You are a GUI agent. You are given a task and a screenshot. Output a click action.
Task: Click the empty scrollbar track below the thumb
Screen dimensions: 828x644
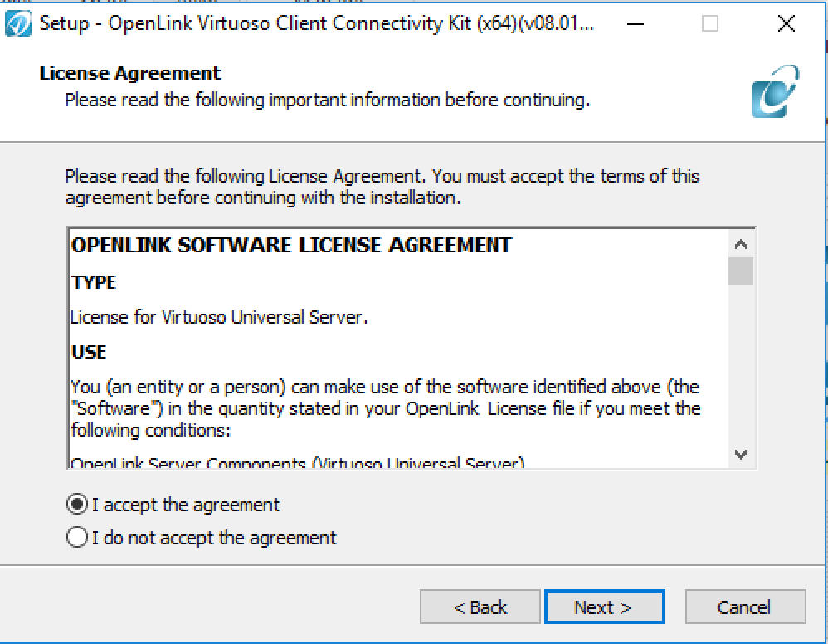(741, 364)
